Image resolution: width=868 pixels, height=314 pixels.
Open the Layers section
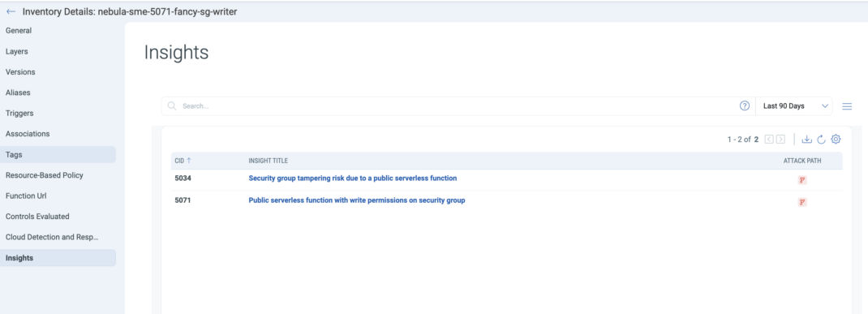point(16,51)
